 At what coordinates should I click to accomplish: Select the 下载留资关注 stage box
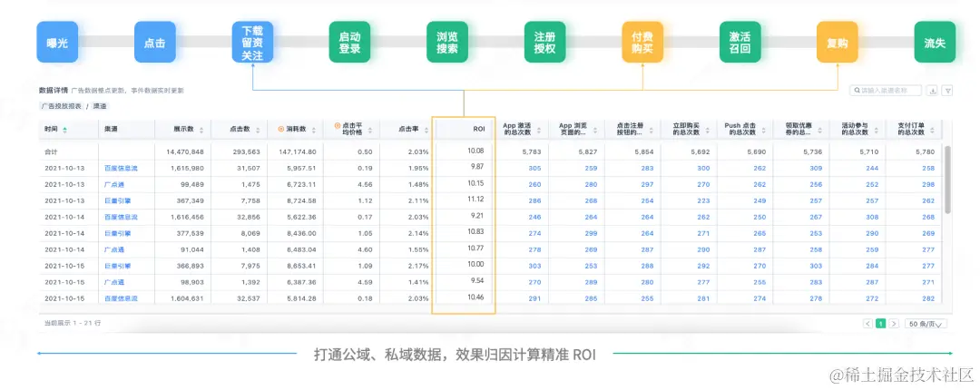tap(252, 43)
